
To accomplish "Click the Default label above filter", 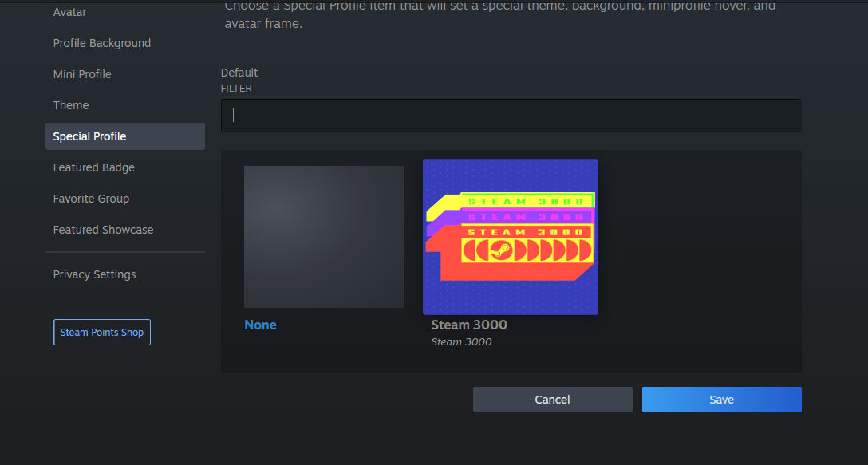I will [x=239, y=73].
